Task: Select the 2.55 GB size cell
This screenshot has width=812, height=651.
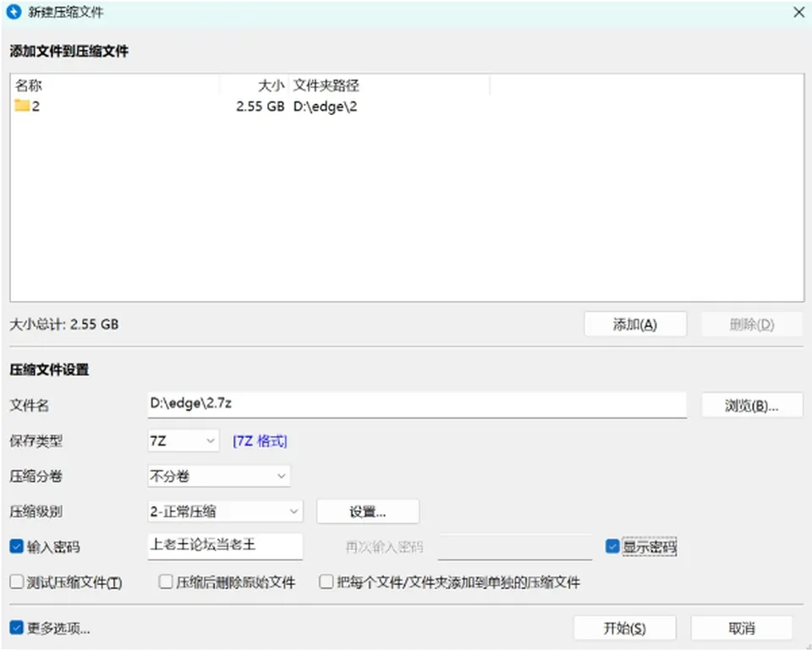Action: tap(261, 106)
